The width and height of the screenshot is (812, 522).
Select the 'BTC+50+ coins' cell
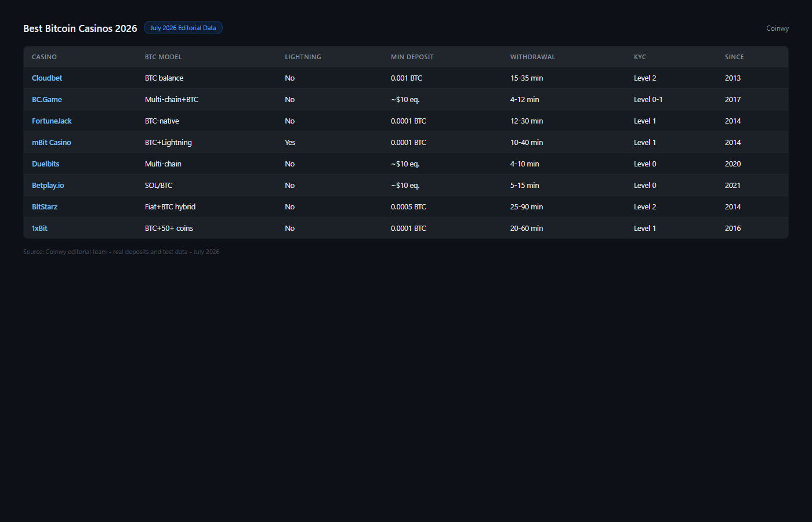coord(169,228)
